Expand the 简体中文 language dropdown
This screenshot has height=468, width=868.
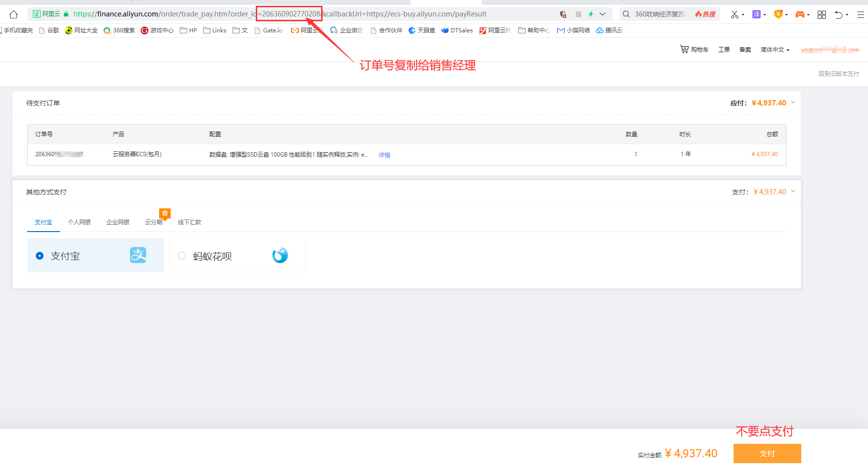[775, 50]
